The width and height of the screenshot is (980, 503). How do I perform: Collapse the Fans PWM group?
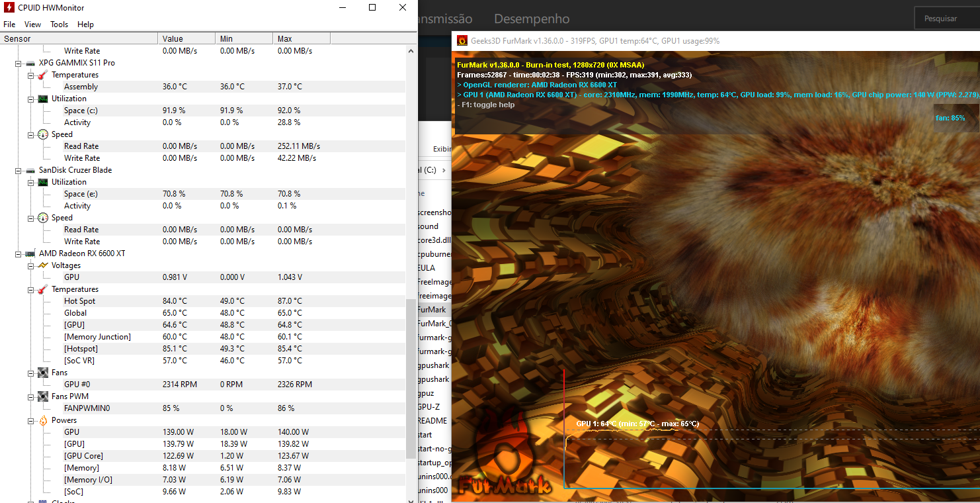30,396
